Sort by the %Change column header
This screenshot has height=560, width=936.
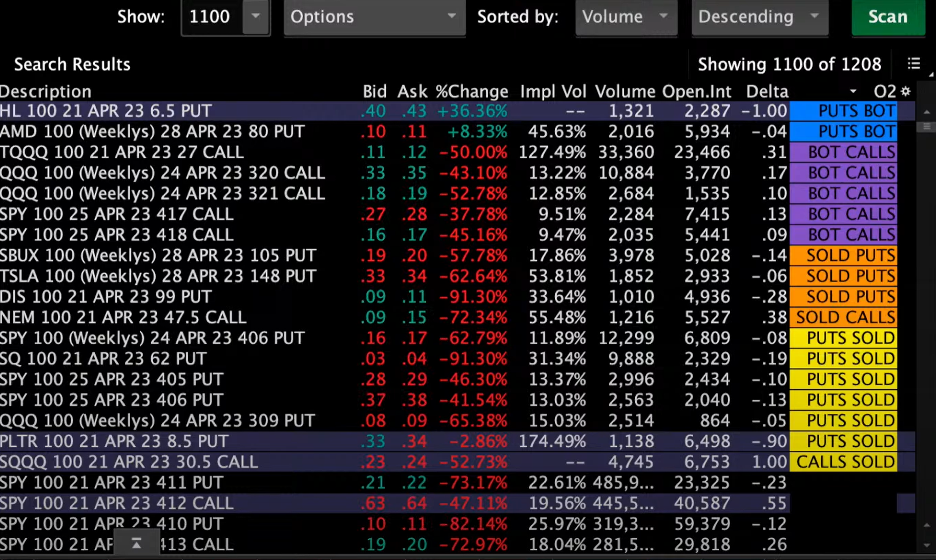point(471,91)
